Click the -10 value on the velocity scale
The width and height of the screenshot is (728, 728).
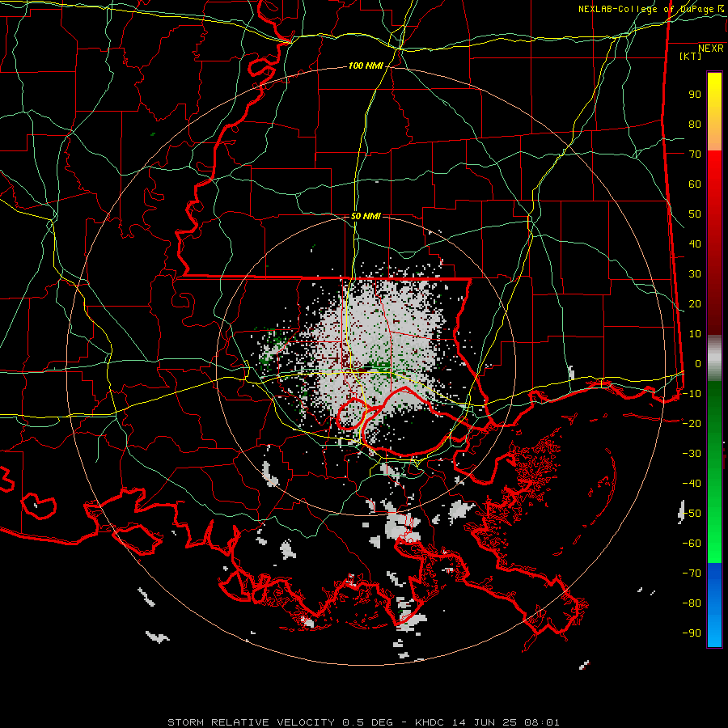point(692,394)
